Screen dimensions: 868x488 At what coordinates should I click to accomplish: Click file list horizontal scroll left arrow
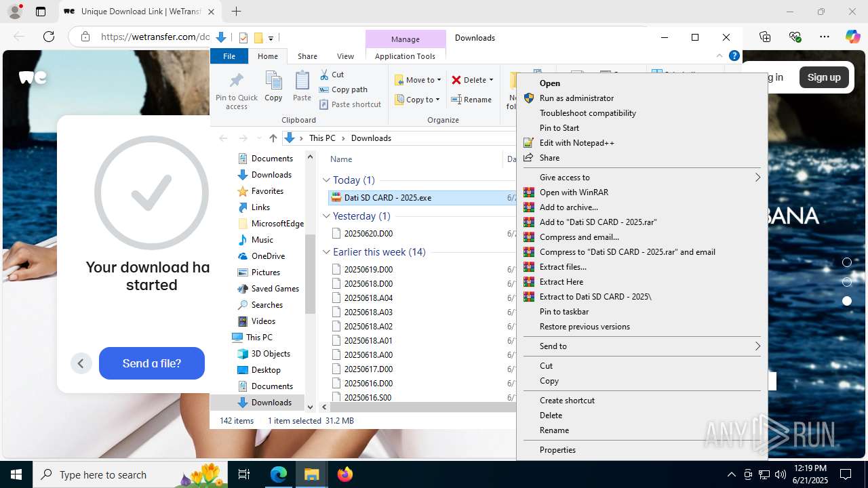point(325,407)
